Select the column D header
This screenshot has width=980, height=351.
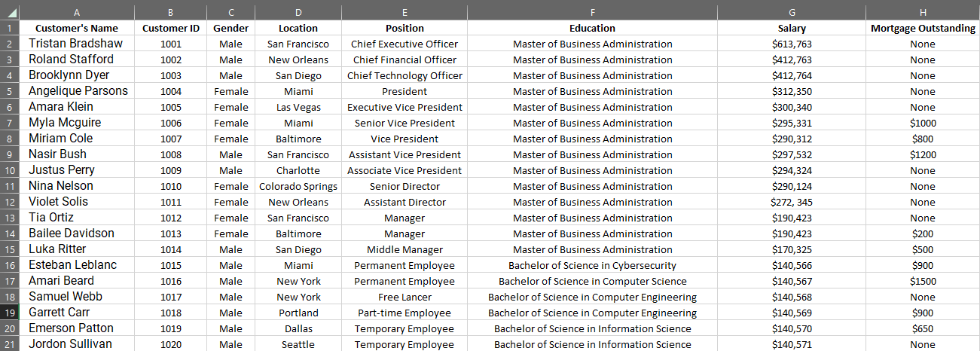pyautogui.click(x=298, y=12)
